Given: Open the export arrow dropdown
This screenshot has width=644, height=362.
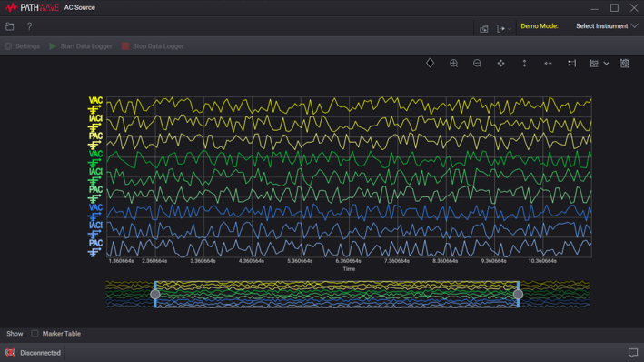Looking at the screenshot, I should click(504, 28).
